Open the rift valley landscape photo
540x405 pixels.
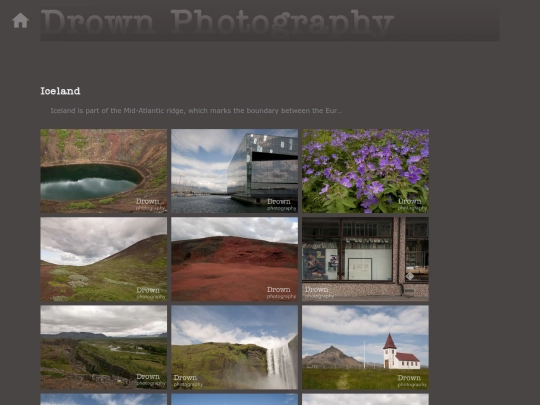[104, 347]
